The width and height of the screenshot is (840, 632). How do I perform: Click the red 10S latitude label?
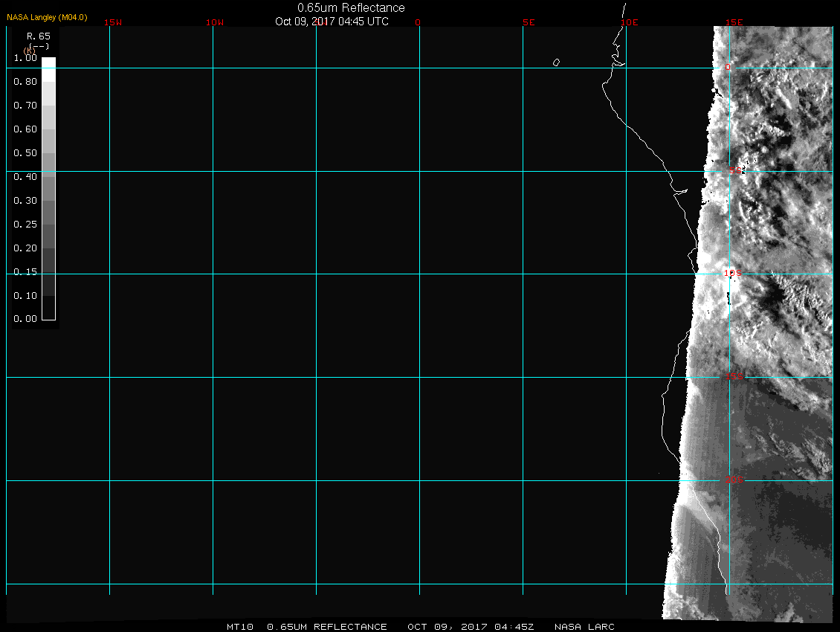tap(733, 274)
